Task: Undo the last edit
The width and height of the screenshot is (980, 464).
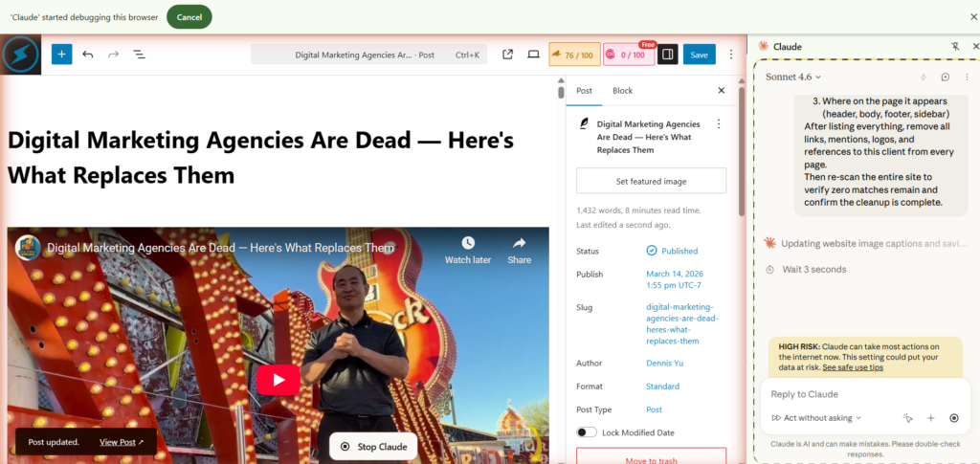Action: click(87, 55)
